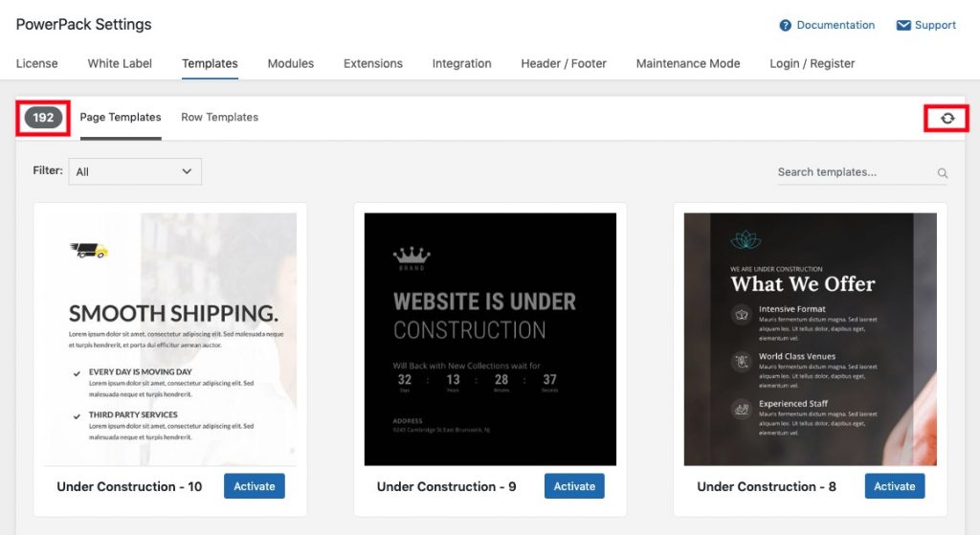Viewport: 980px width, 535px height.
Task: Switch to White Label tab
Action: tap(120, 63)
